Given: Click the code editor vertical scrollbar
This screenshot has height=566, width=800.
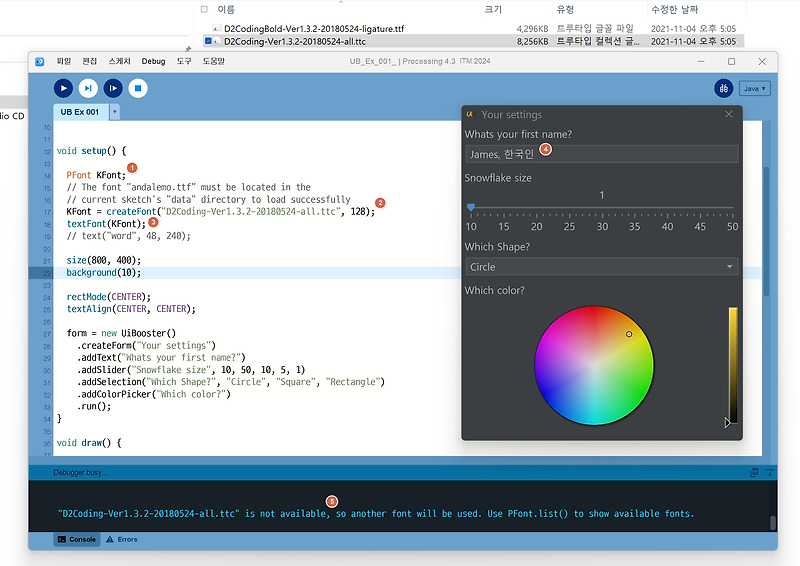Looking at the screenshot, I should pos(766,231).
